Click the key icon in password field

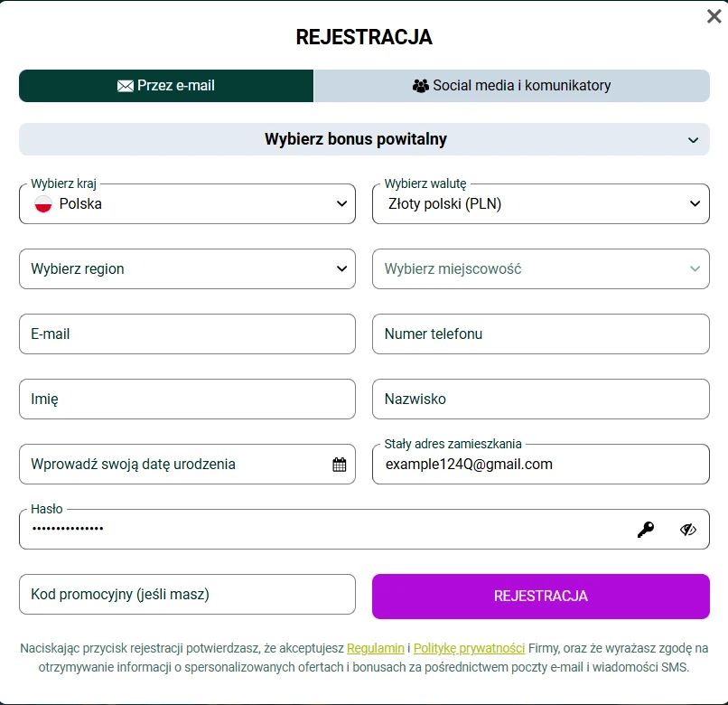(645, 529)
